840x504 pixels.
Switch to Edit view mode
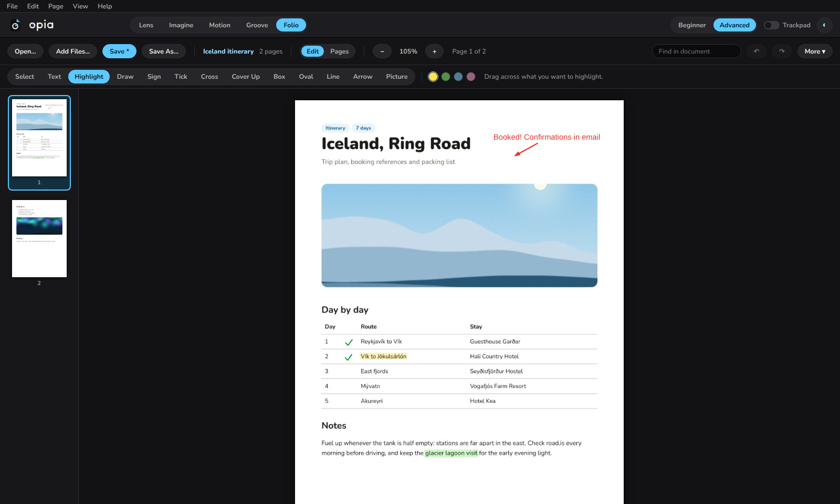point(313,51)
